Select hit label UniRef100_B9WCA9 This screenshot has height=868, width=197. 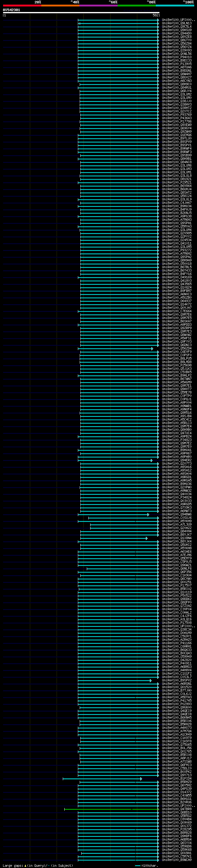click(x=177, y=860)
